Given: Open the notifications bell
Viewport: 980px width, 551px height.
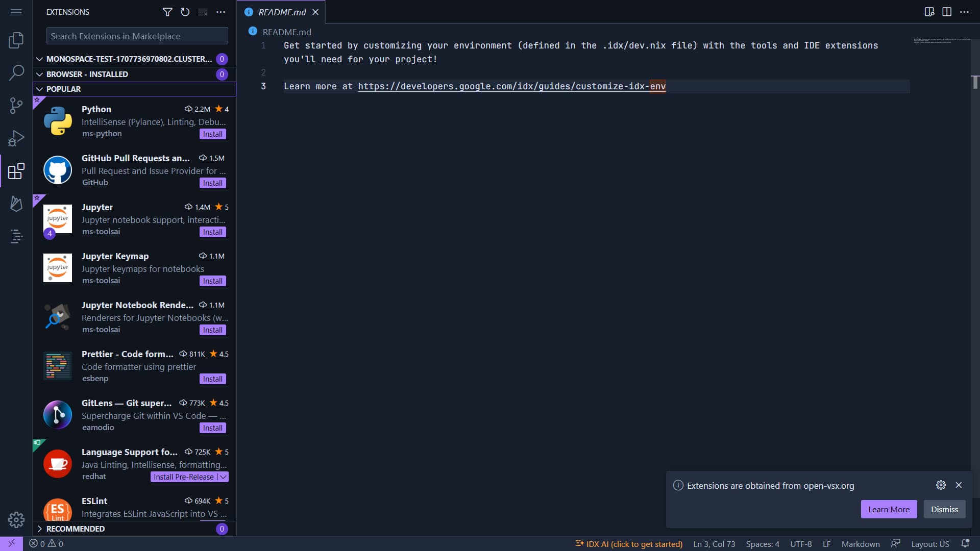Looking at the screenshot, I should point(965,544).
